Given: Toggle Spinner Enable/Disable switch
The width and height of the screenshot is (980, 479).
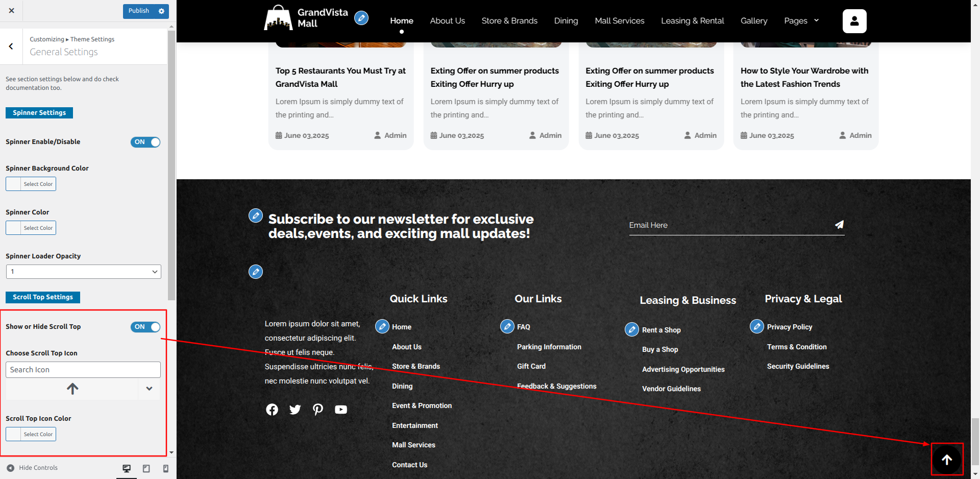Looking at the screenshot, I should click(145, 142).
